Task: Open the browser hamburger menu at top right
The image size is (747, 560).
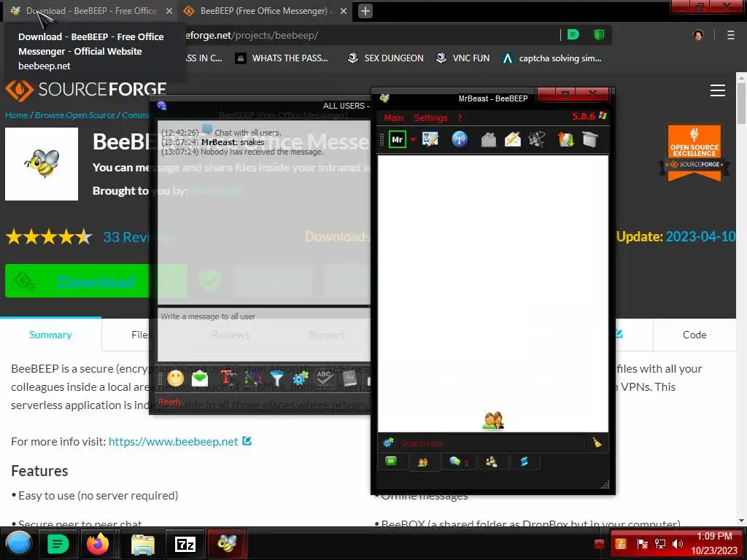Action: point(730,35)
